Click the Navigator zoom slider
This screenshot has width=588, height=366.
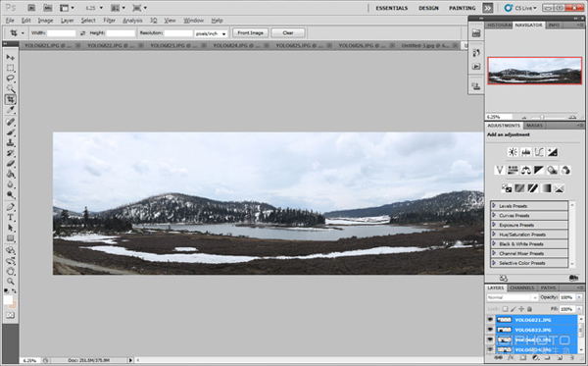(542, 117)
